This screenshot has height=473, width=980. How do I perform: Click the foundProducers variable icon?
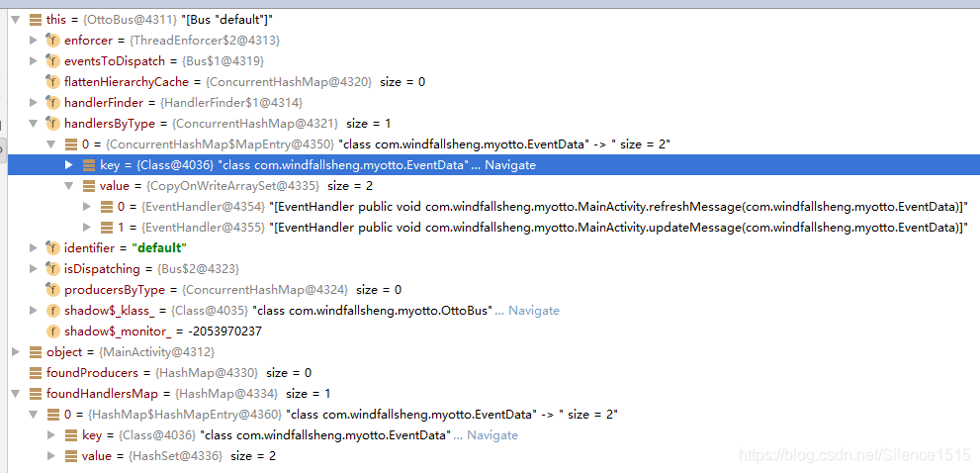click(36, 373)
